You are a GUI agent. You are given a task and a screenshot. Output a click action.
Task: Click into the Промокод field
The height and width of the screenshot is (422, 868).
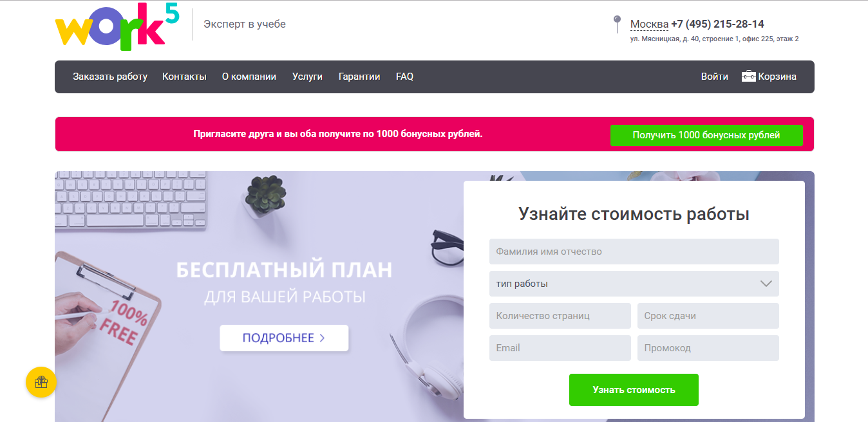coord(708,348)
